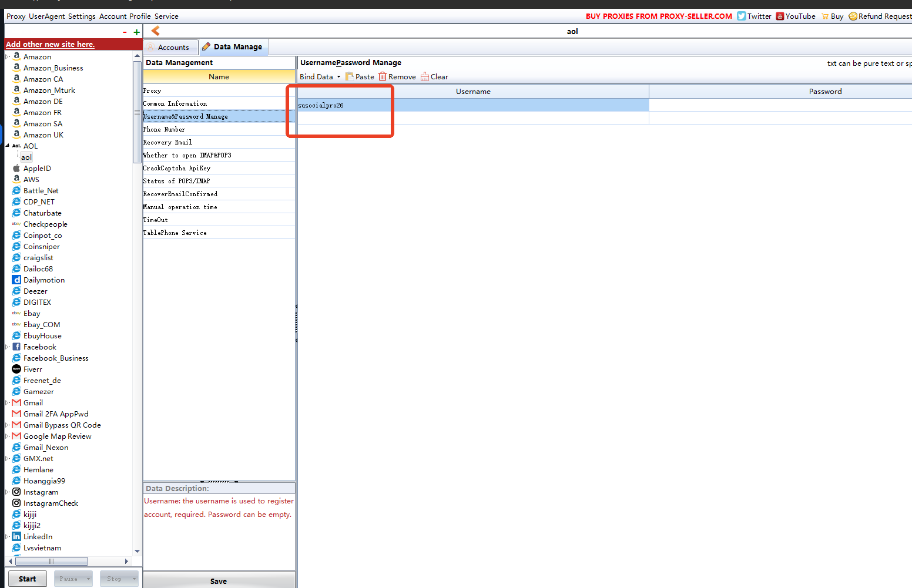Select the TablePhone Service row
The width and height of the screenshot is (912, 588).
pos(219,233)
